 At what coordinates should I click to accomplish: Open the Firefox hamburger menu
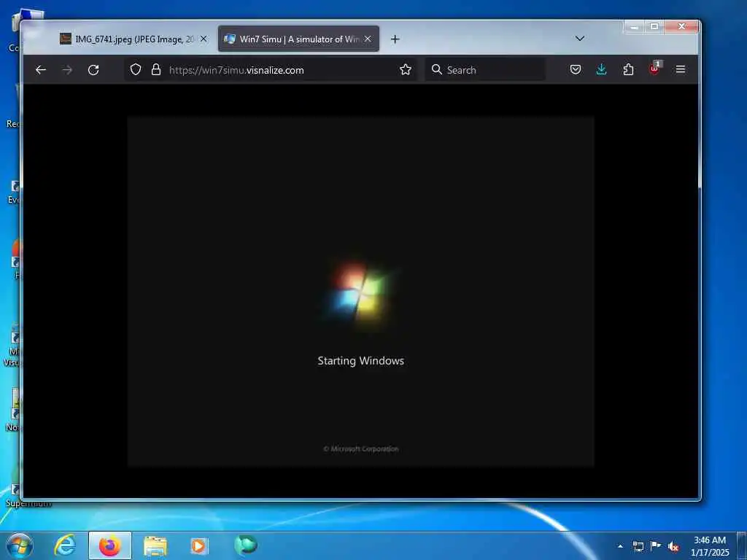click(x=681, y=69)
